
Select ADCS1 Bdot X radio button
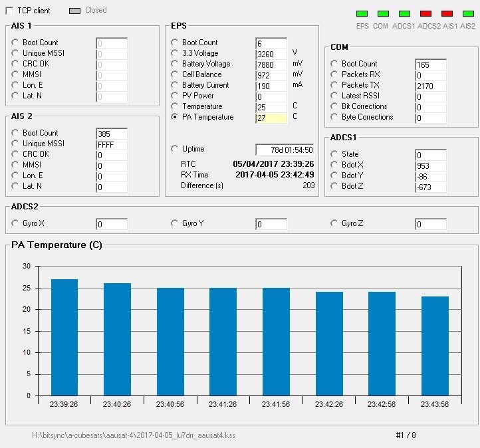tap(334, 165)
